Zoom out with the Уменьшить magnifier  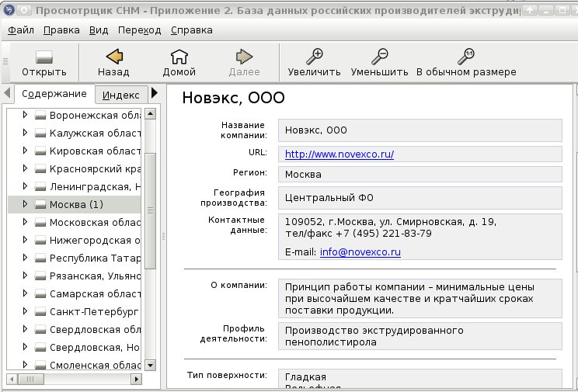(379, 57)
